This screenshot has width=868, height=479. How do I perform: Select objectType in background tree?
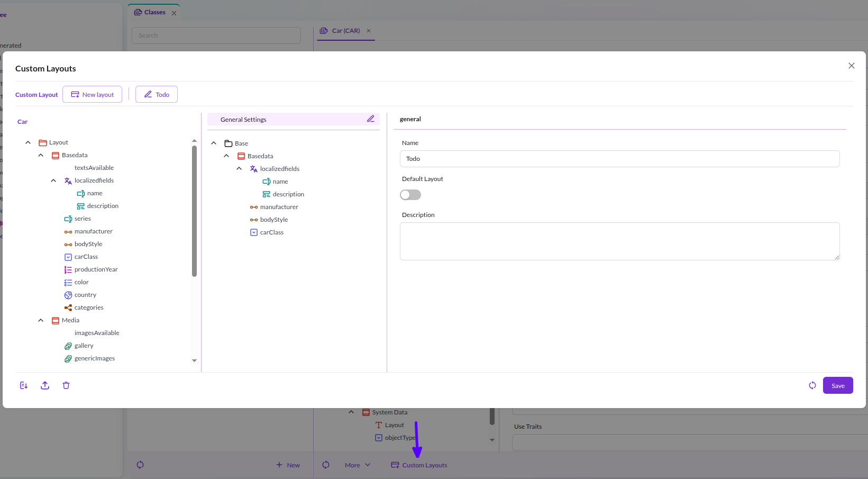pos(400,438)
